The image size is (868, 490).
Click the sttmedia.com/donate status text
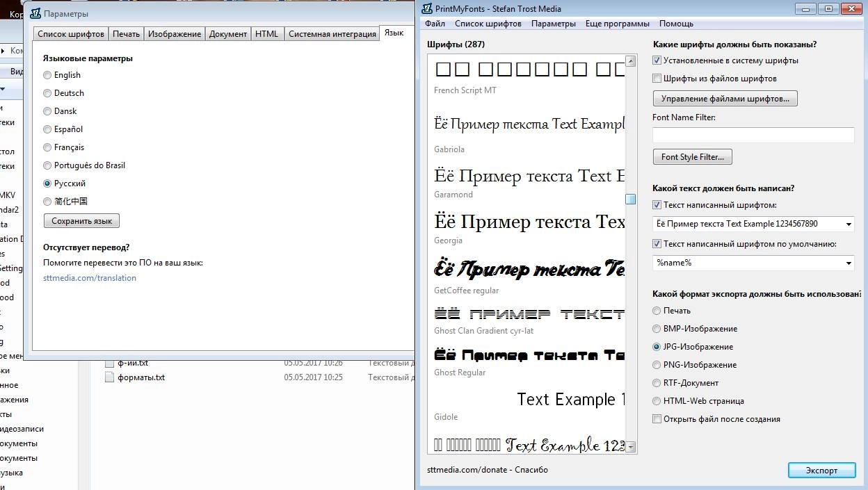click(x=488, y=470)
